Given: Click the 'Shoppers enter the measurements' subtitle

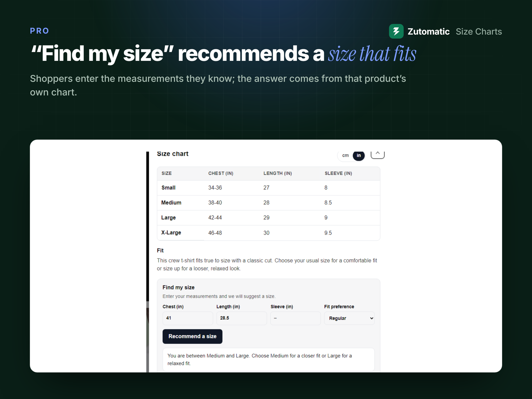Looking at the screenshot, I should (x=218, y=85).
